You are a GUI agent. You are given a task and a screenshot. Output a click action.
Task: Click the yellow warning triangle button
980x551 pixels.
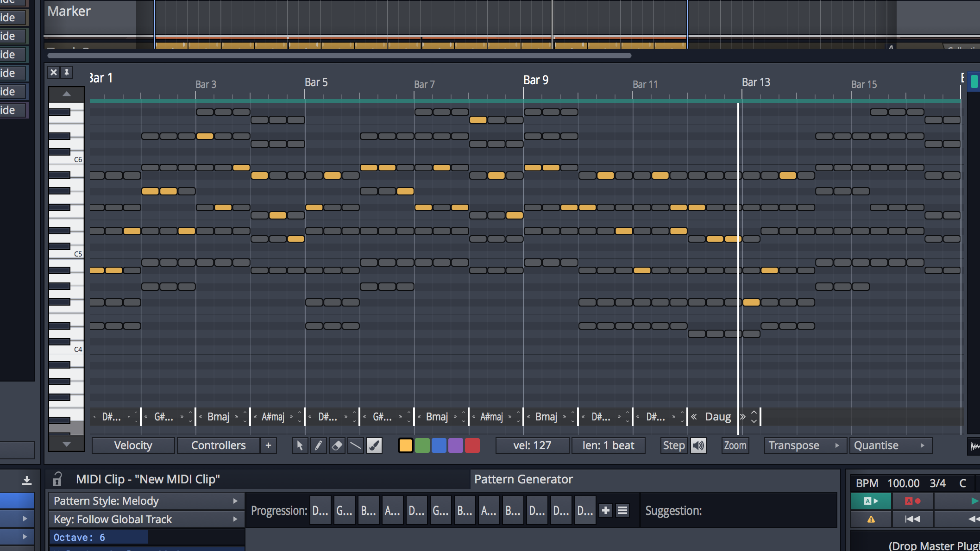(871, 519)
